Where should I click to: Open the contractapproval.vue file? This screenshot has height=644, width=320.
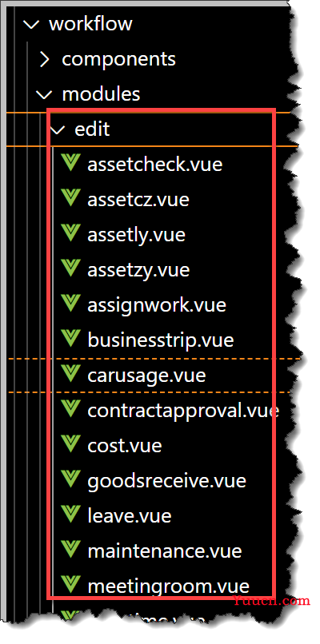click(x=183, y=411)
